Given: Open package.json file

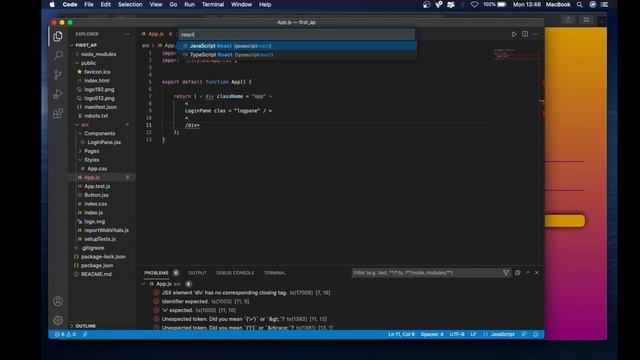Looking at the screenshot, I should point(97,266).
